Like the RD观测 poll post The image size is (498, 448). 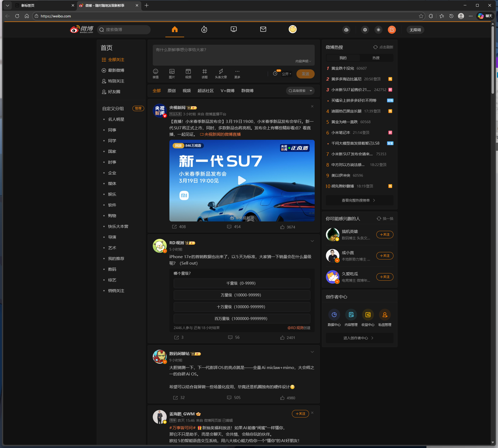pyautogui.click(x=288, y=338)
